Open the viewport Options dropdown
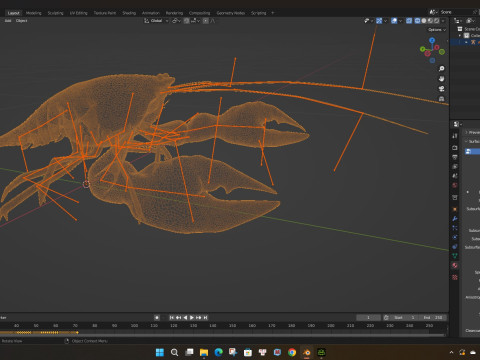 click(437, 30)
